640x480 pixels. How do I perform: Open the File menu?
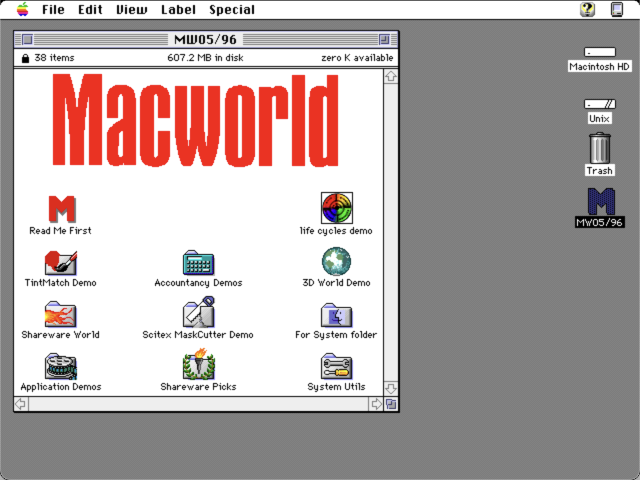pyautogui.click(x=53, y=9)
